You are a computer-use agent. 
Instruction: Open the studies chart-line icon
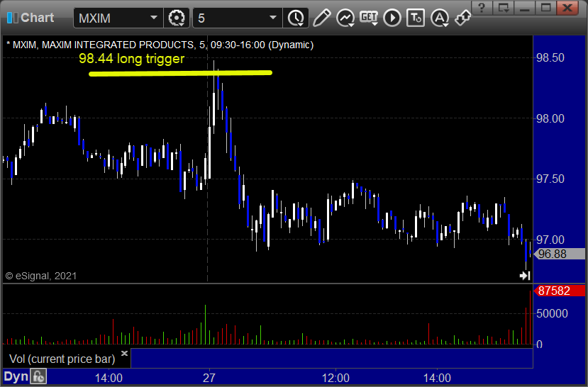tap(345, 18)
